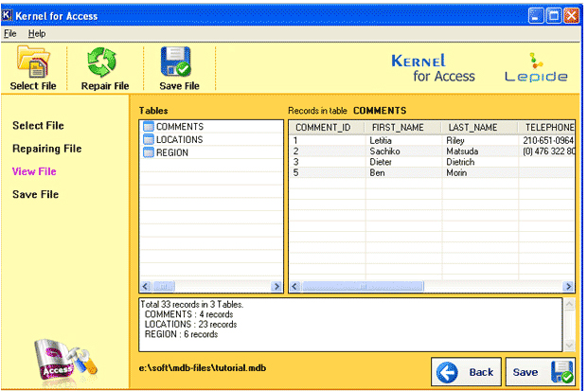Click the first name cell Ben

click(377, 173)
